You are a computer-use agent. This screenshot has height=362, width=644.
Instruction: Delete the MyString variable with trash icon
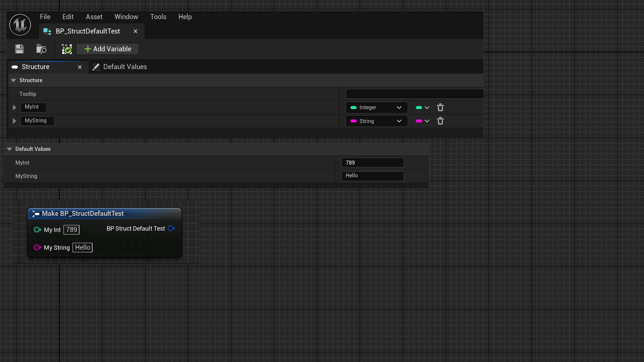click(440, 121)
